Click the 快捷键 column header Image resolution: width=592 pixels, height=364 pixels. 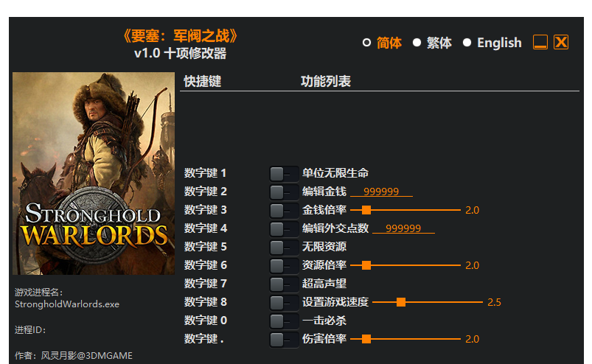(202, 82)
